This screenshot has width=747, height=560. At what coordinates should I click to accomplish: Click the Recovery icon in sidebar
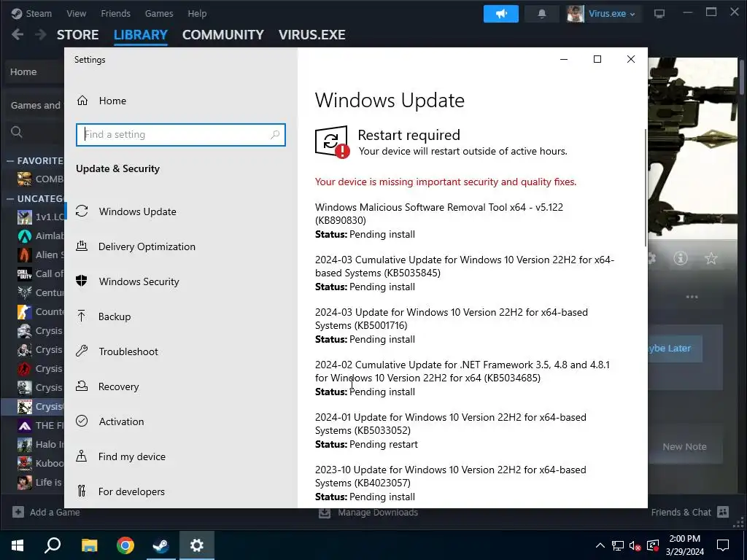click(82, 386)
